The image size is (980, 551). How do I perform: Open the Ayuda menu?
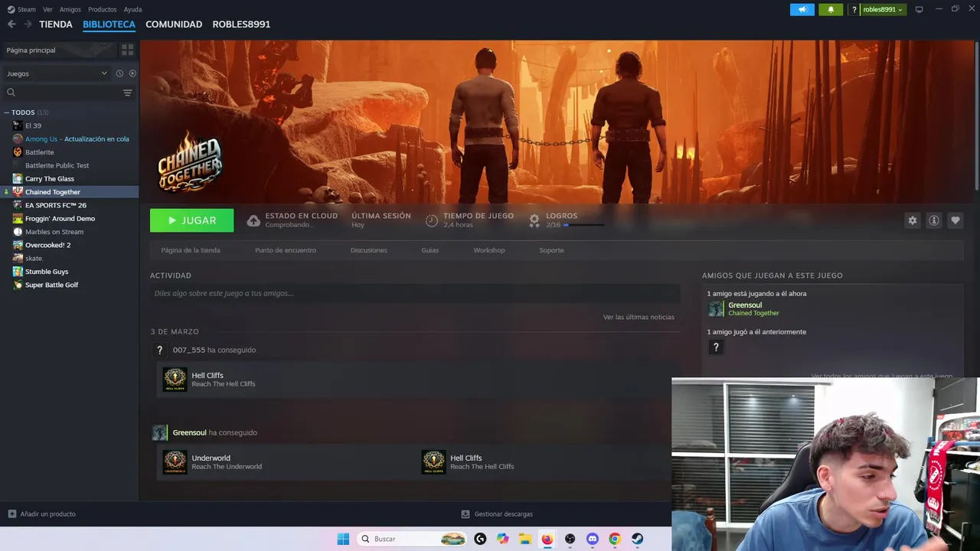coord(132,9)
